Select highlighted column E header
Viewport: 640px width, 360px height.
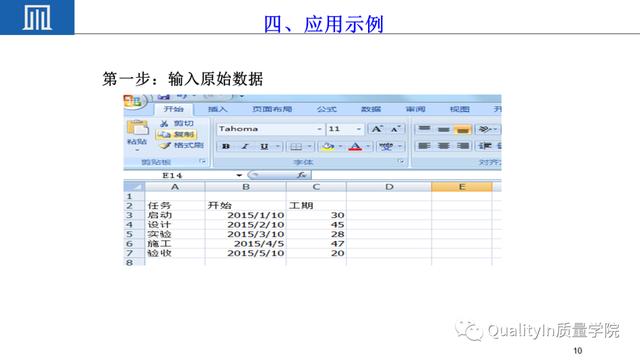coord(462,187)
